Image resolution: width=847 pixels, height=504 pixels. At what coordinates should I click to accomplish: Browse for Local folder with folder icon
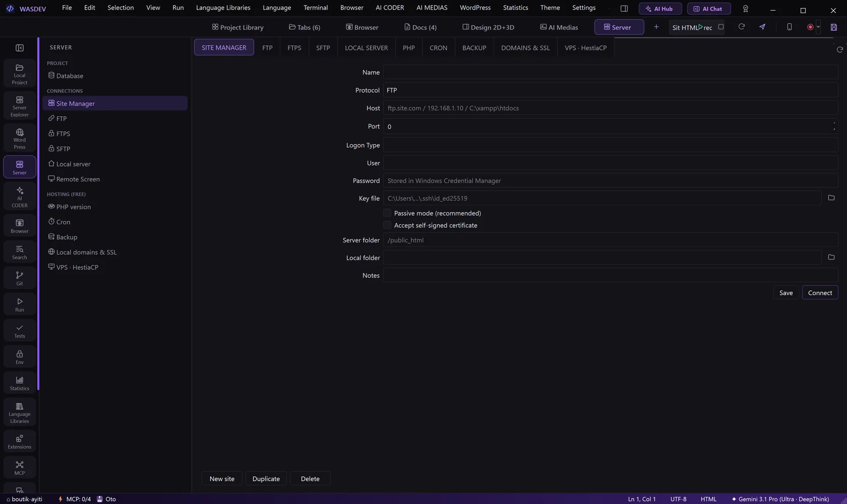click(x=831, y=258)
